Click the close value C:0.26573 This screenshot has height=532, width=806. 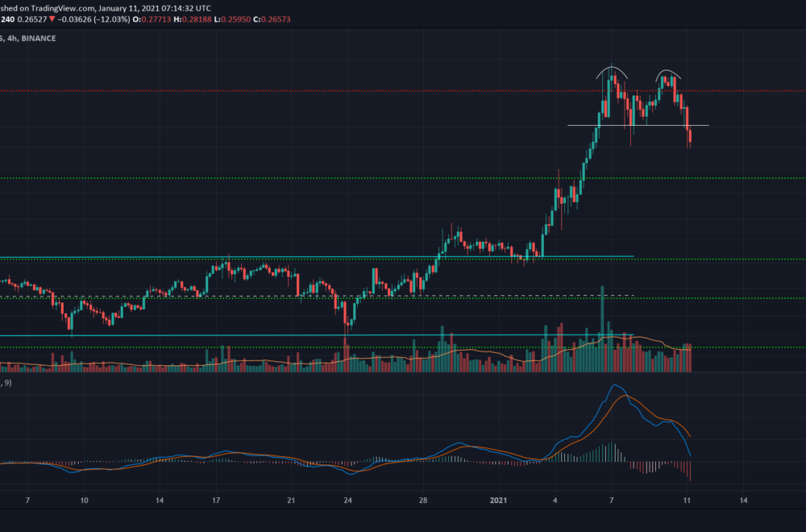pos(272,19)
